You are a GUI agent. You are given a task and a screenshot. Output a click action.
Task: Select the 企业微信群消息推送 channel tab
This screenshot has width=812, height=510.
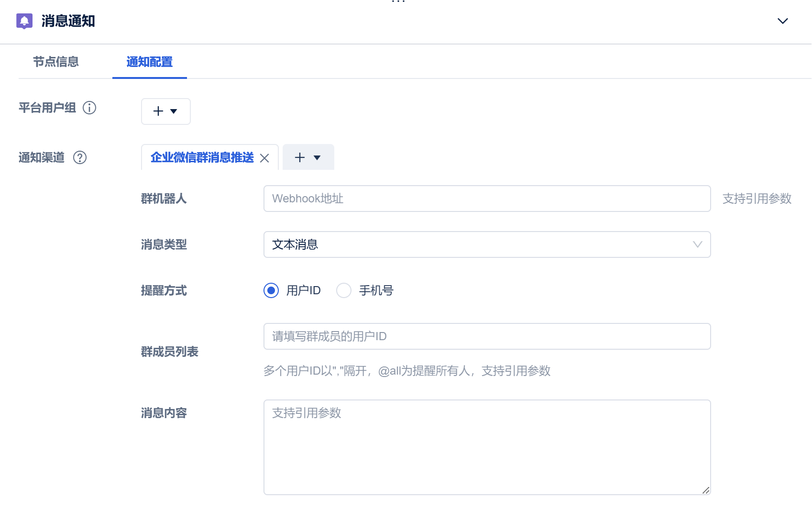point(202,157)
